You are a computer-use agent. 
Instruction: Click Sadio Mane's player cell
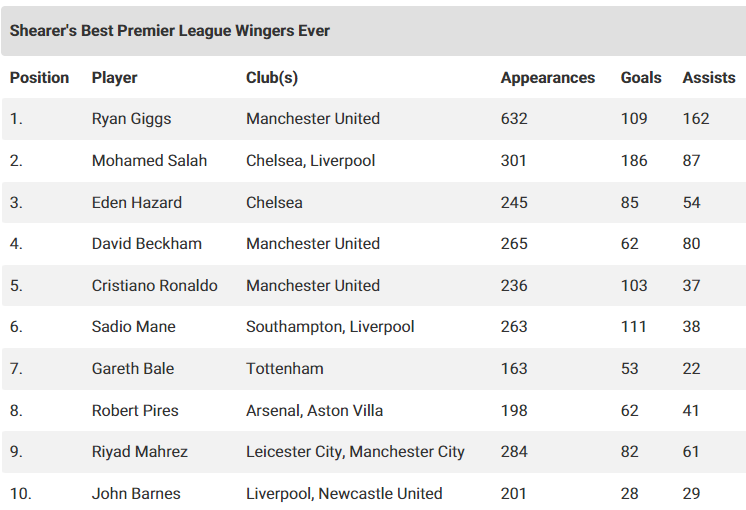coord(134,327)
